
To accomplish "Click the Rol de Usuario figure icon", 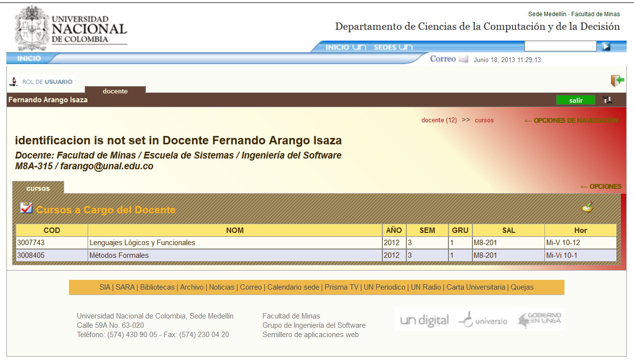I will 14,82.
